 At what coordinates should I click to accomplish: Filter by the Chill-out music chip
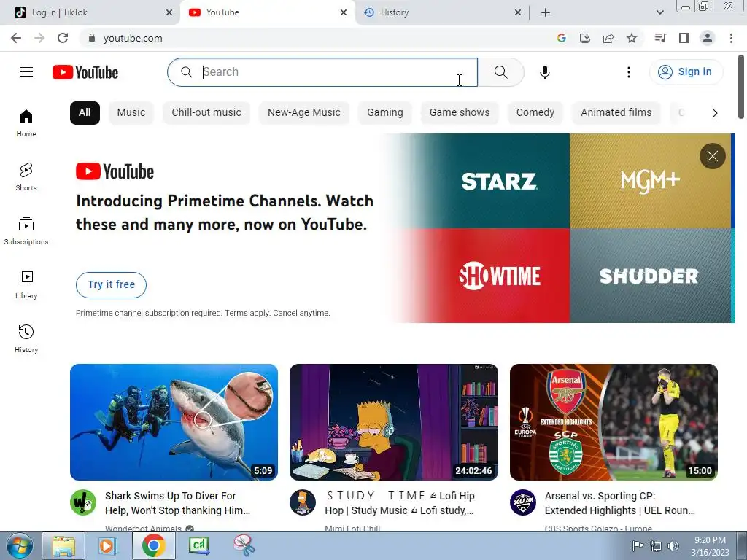click(206, 113)
